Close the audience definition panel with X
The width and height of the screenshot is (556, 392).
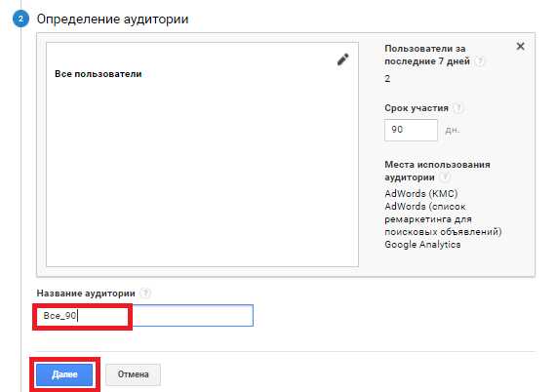(x=520, y=46)
